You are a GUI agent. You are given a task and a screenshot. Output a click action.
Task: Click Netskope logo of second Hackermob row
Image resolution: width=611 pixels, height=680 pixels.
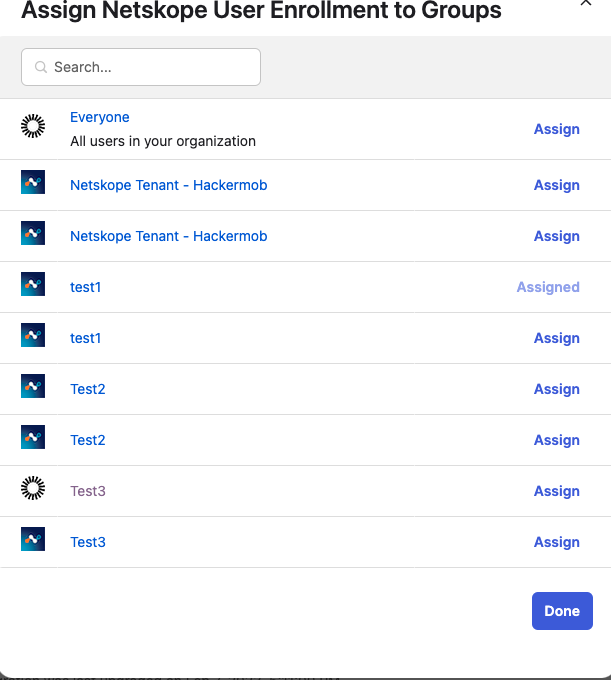[x=33, y=233]
